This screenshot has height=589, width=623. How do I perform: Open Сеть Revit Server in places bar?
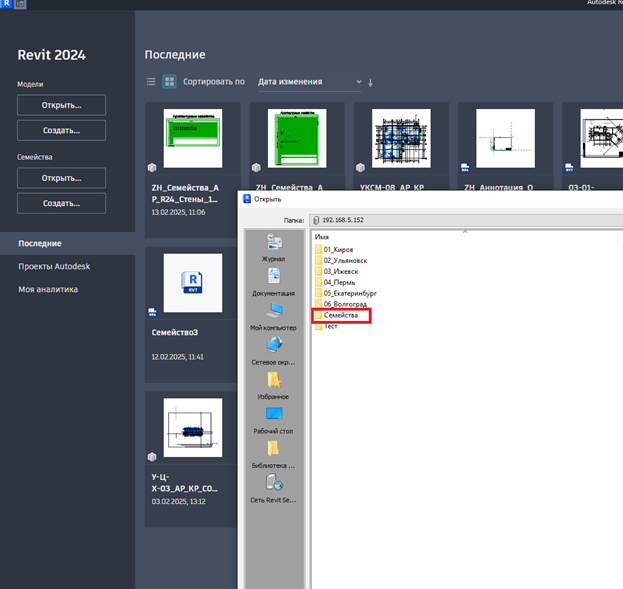[273, 489]
